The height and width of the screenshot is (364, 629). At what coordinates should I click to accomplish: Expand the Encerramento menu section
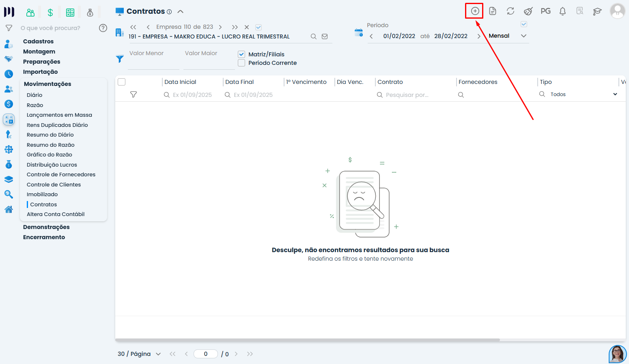[x=44, y=237]
